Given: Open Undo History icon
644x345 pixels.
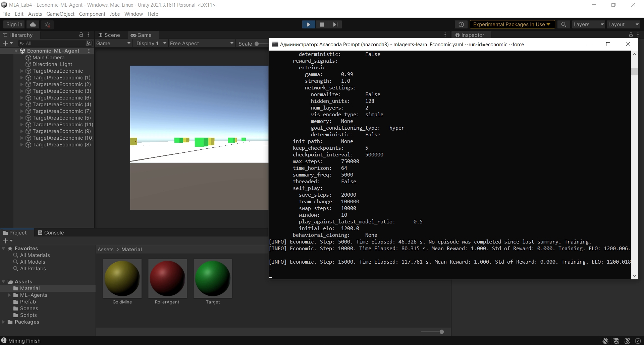Looking at the screenshot, I should pos(461,24).
